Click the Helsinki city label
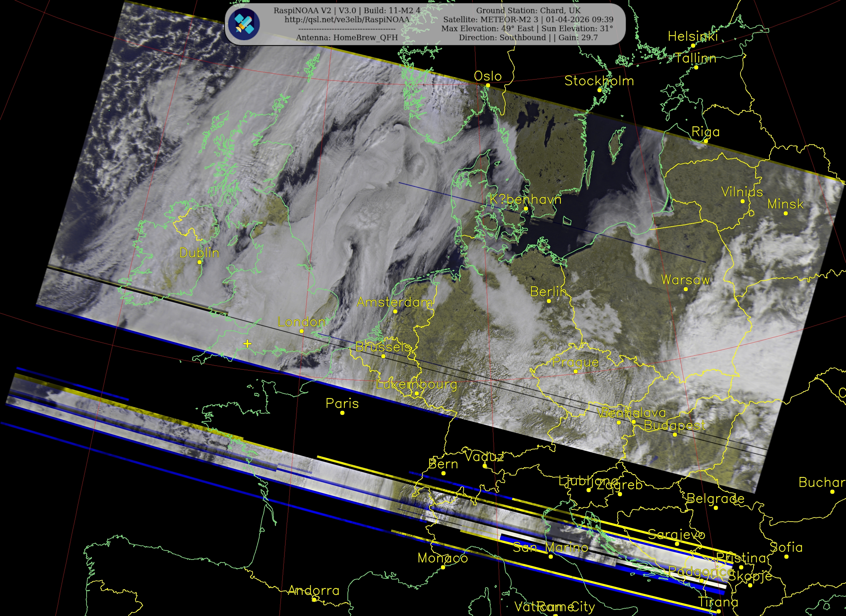This screenshot has width=846, height=616. point(693,36)
